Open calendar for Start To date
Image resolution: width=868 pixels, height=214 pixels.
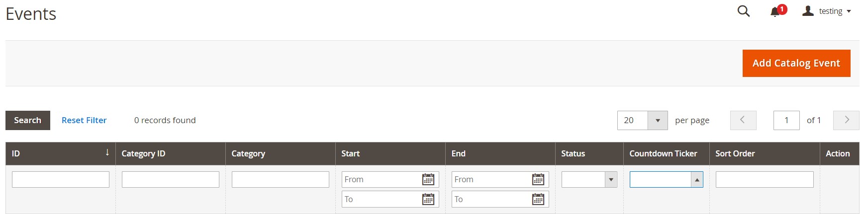(428, 199)
